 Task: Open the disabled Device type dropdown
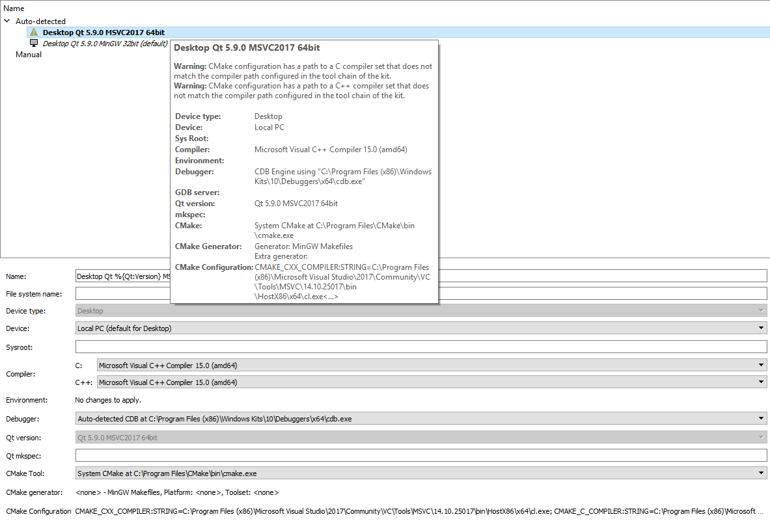click(421, 311)
